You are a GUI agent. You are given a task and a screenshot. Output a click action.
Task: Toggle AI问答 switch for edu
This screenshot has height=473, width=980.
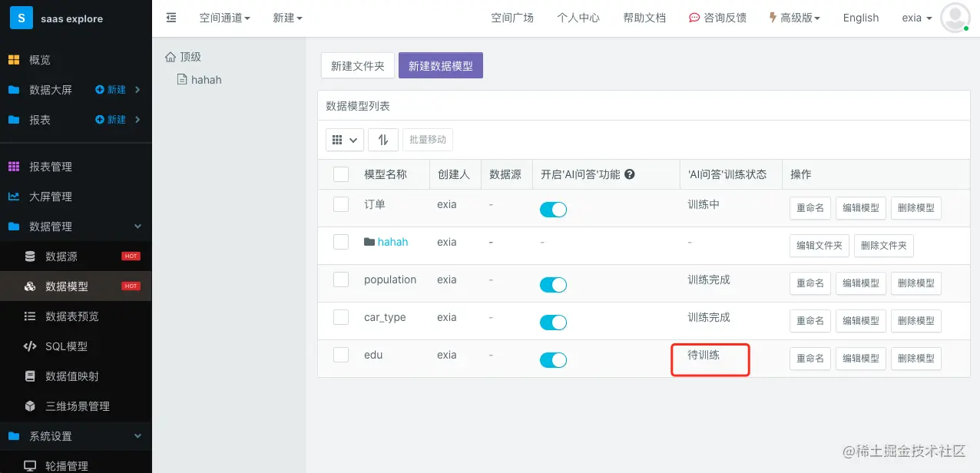[553, 360]
